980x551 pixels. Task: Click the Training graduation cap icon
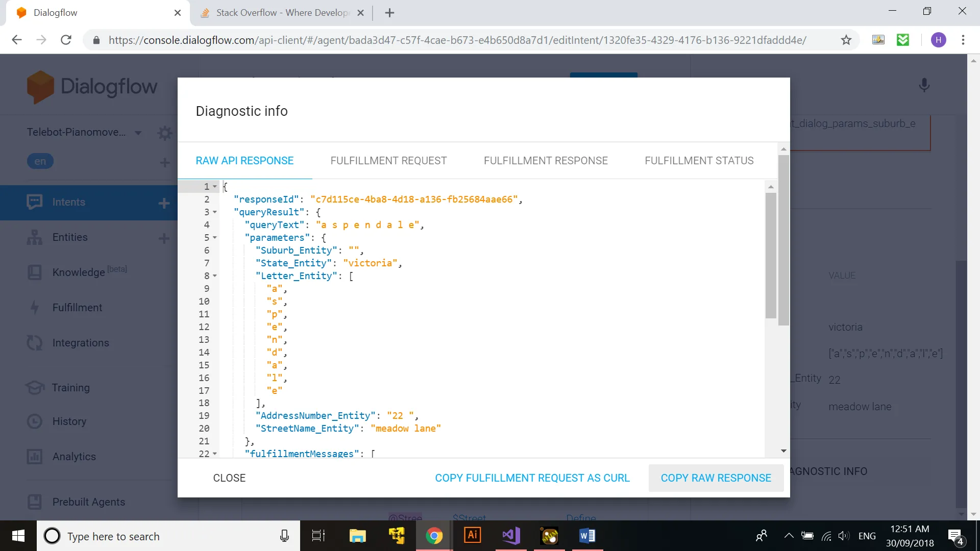tap(34, 388)
